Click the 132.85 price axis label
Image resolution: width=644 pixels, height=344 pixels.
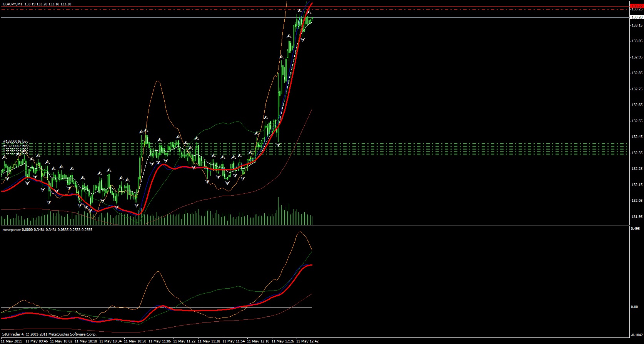[x=637, y=73]
